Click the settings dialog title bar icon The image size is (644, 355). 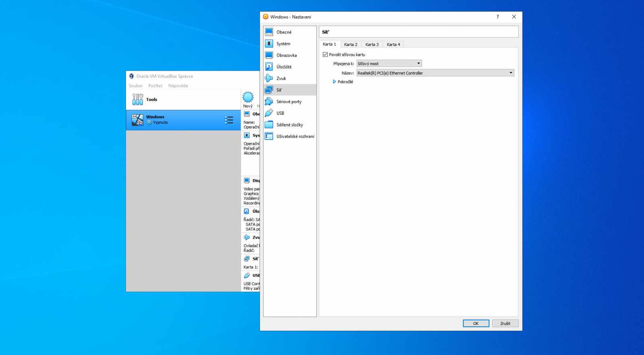coord(266,17)
